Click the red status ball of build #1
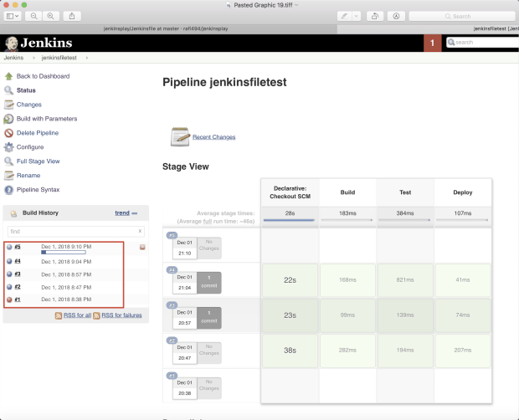The image size is (519, 420). pyautogui.click(x=9, y=300)
